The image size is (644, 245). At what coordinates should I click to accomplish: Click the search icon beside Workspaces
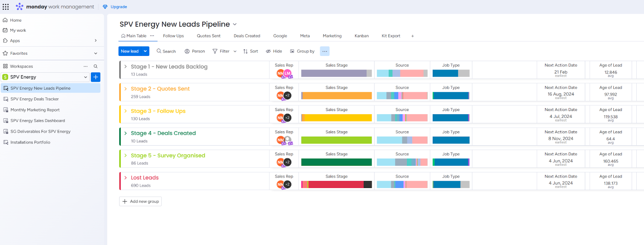tap(95, 66)
